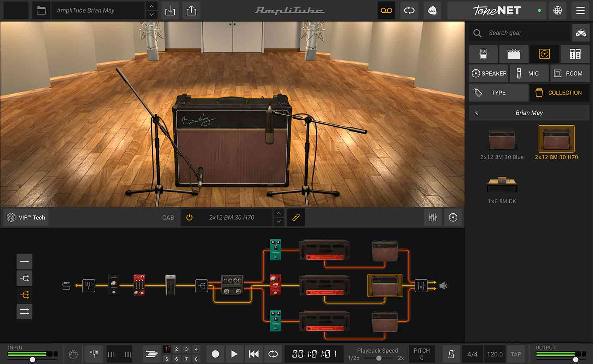
Task: Open the preset folder browser icon
Action: tap(41, 11)
